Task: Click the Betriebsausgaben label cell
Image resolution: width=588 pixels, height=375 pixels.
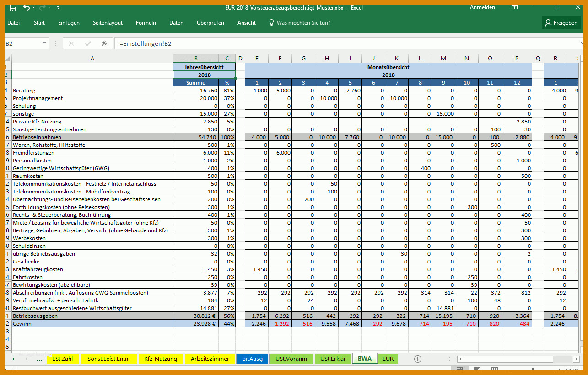Action: pos(92,316)
